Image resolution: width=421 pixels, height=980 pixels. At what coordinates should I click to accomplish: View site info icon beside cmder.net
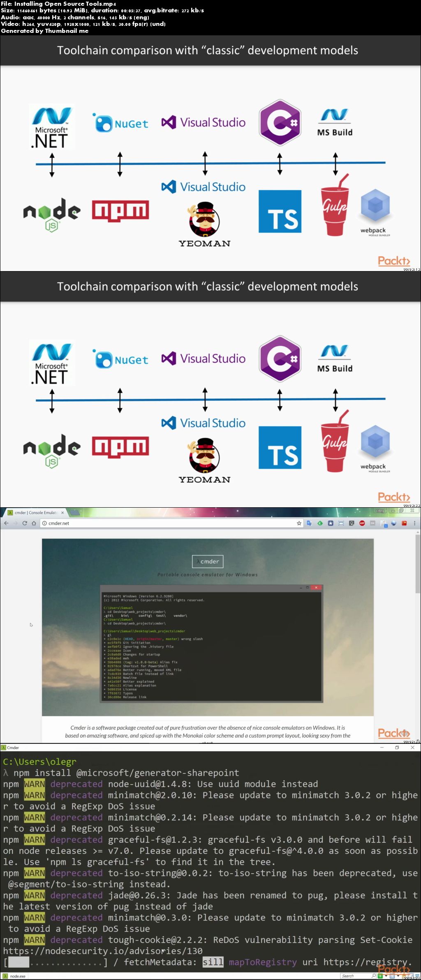click(44, 523)
